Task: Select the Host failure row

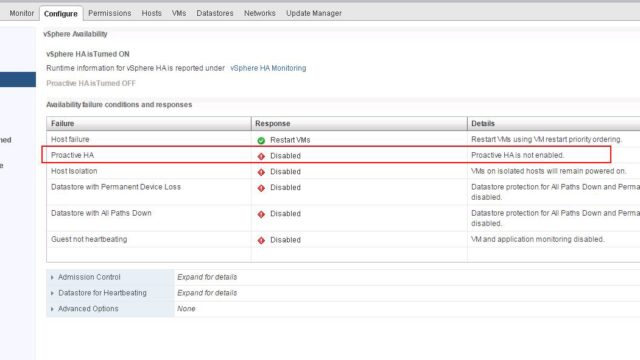Action: coord(343,139)
